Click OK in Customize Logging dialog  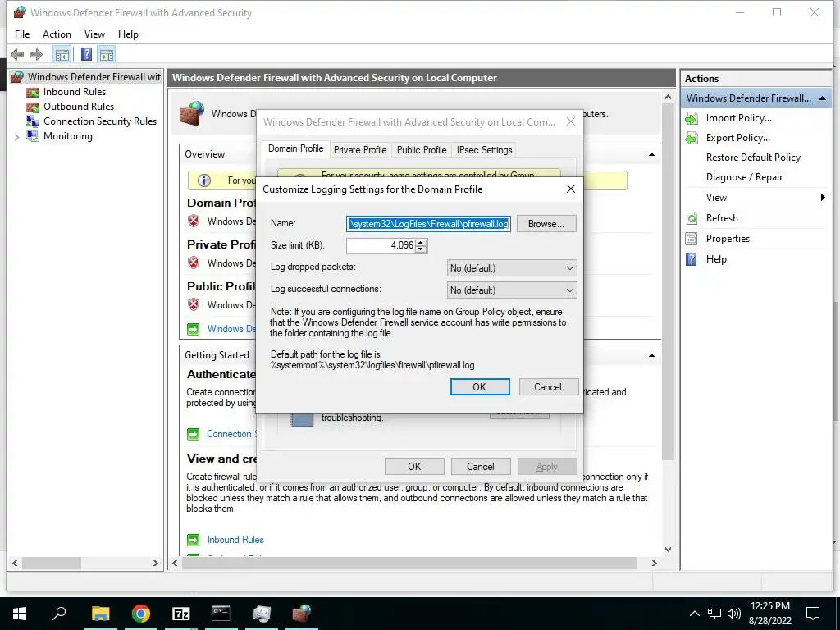pyautogui.click(x=479, y=387)
